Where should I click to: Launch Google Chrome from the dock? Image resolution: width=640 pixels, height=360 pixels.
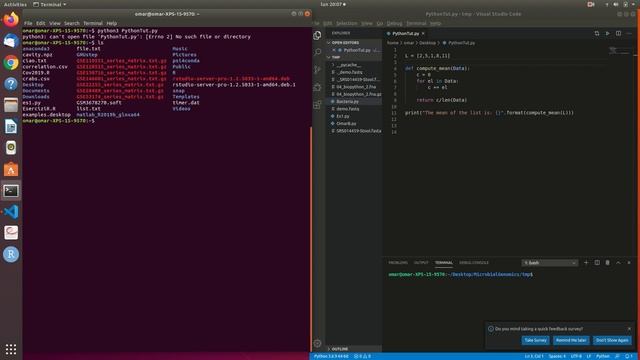coord(11,62)
